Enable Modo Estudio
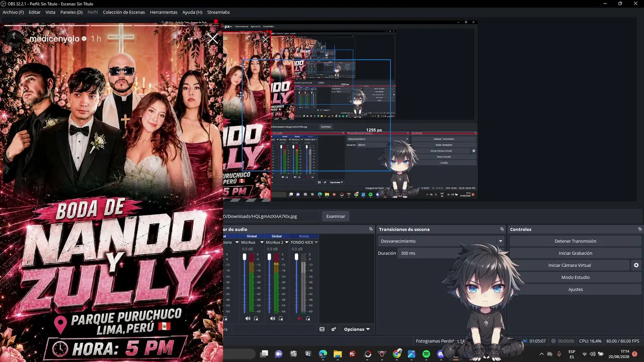Screen dimensions: 644x362 point(575,278)
